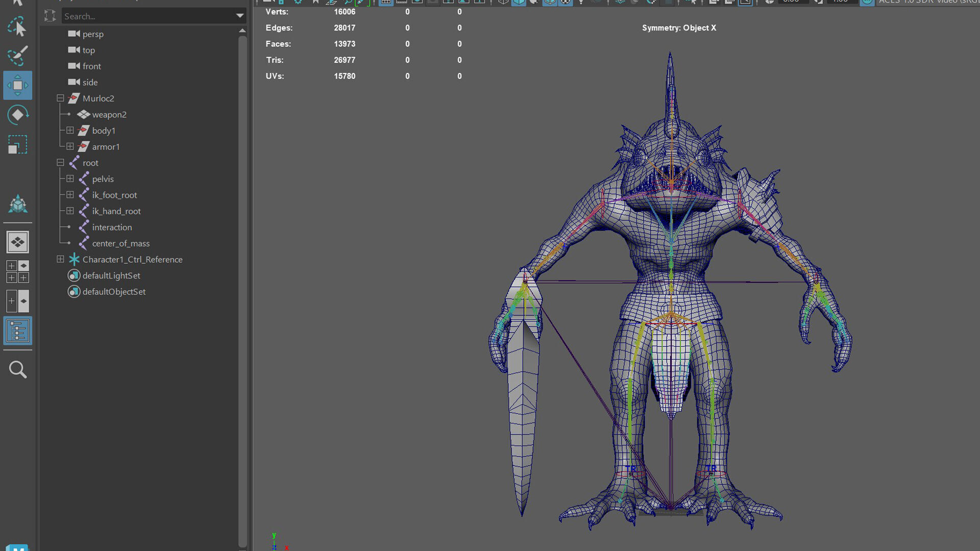980x551 pixels.
Task: Select defaultLightSet label
Action: (111, 275)
